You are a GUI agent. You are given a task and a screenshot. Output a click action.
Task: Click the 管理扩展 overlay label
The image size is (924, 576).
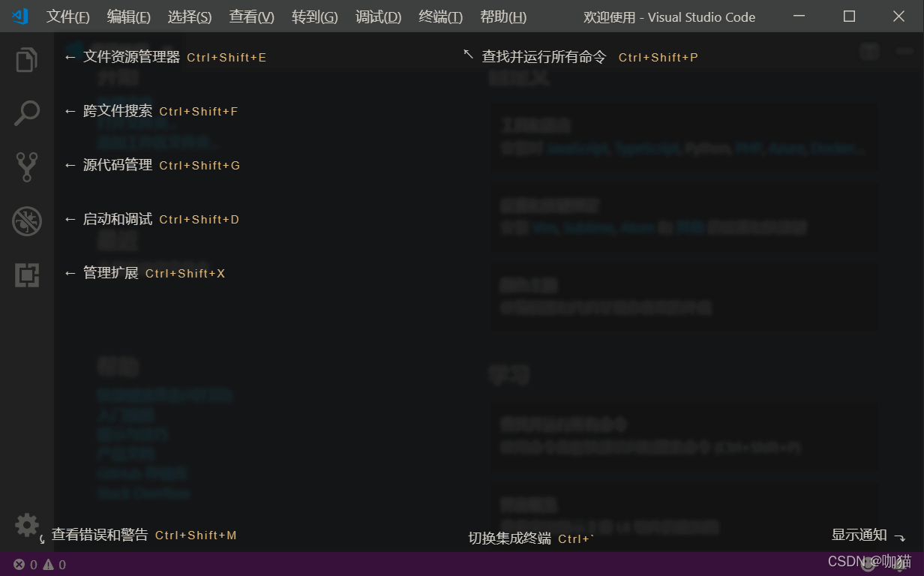click(x=111, y=273)
